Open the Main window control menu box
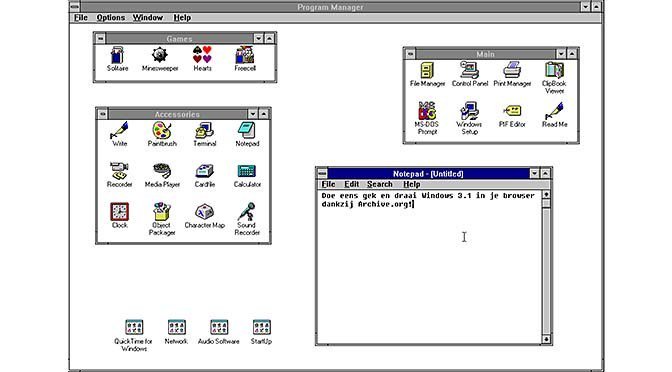The image size is (672, 372). coord(410,54)
